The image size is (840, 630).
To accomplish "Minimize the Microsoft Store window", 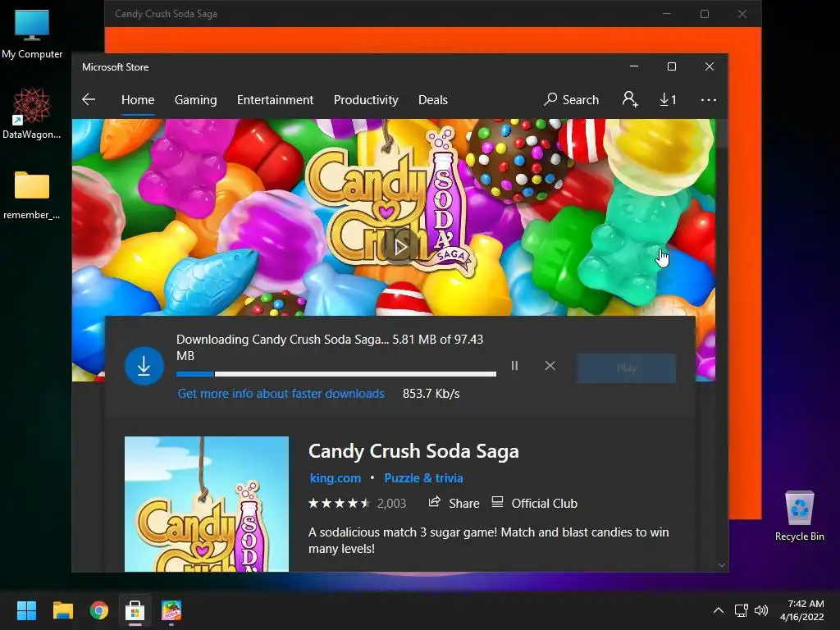I will coord(634,66).
